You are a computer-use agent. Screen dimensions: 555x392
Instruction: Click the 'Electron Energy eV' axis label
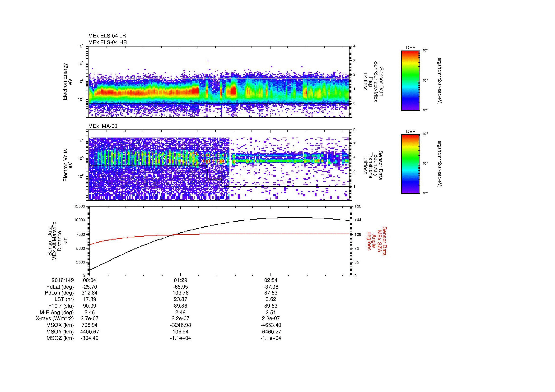pyautogui.click(x=67, y=82)
